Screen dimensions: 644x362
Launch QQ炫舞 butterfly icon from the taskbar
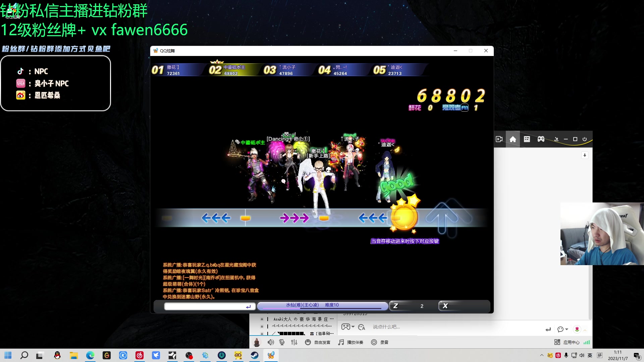tap(271, 356)
